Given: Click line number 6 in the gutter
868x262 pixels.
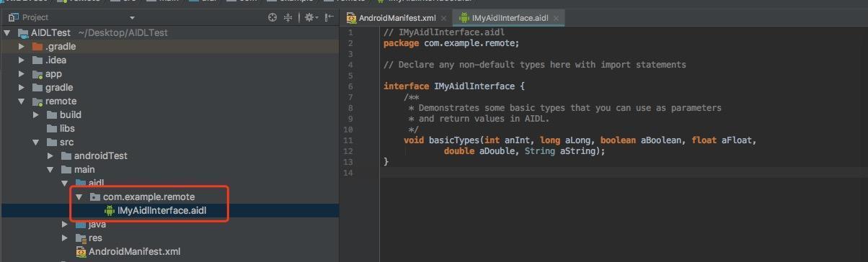Looking at the screenshot, I should (x=350, y=86).
